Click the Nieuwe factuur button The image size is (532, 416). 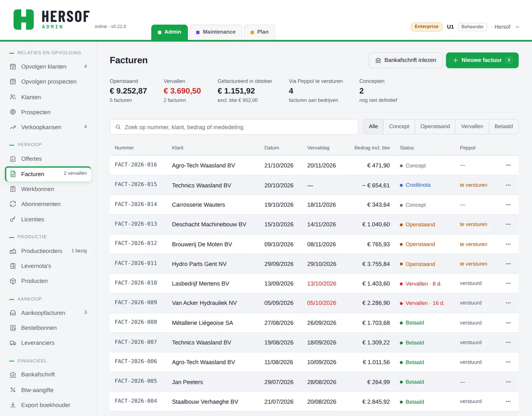pos(482,60)
